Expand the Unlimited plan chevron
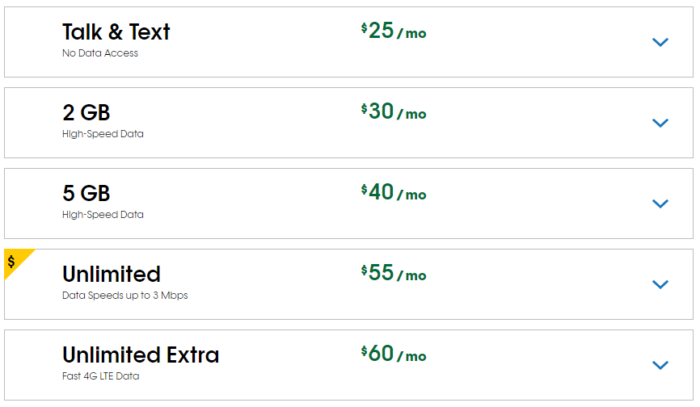The image size is (700, 407). tap(660, 285)
